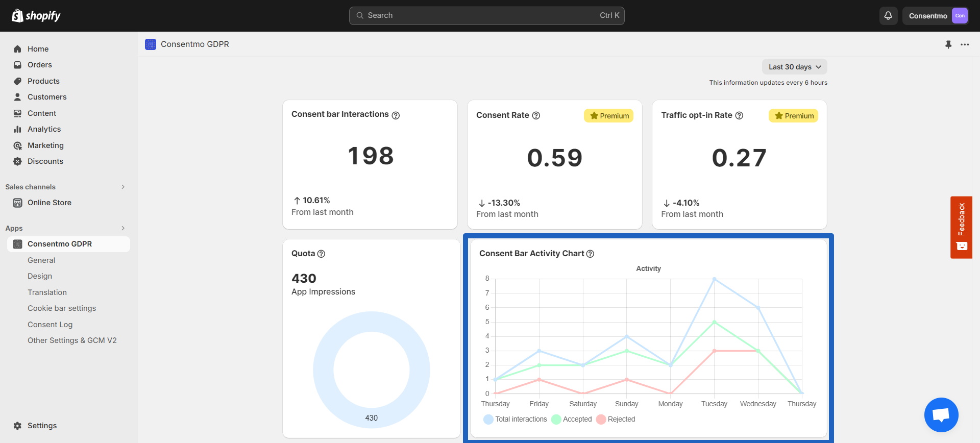
Task: Open the notifications bell
Action: click(888, 16)
